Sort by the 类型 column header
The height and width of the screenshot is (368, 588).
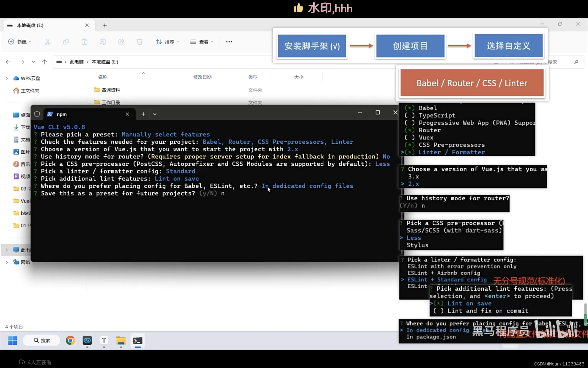click(x=253, y=77)
